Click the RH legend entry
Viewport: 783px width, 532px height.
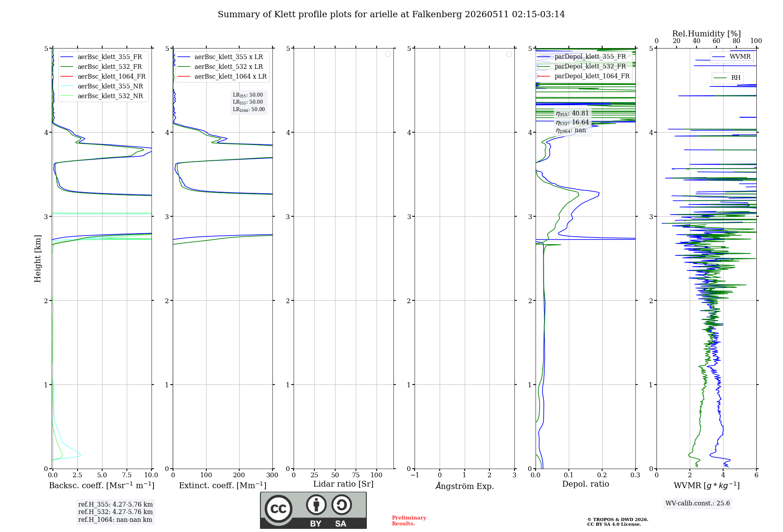[x=727, y=78]
